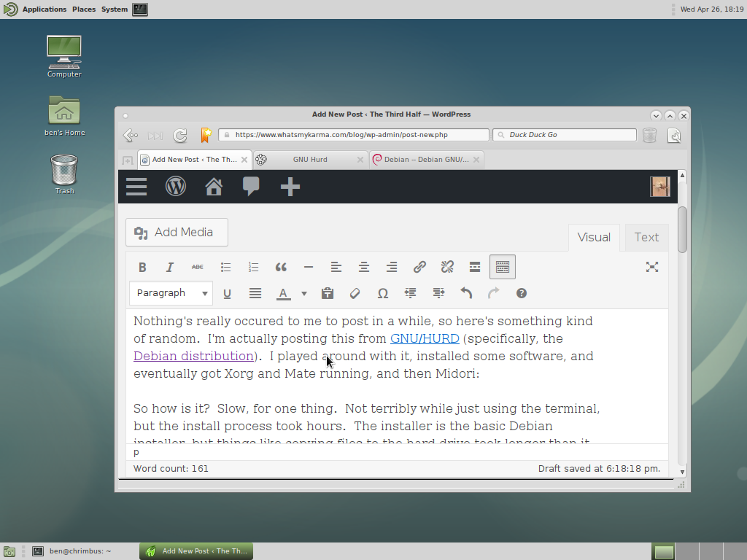The height and width of the screenshot is (560, 747).
Task: Align text center
Action: point(364,267)
